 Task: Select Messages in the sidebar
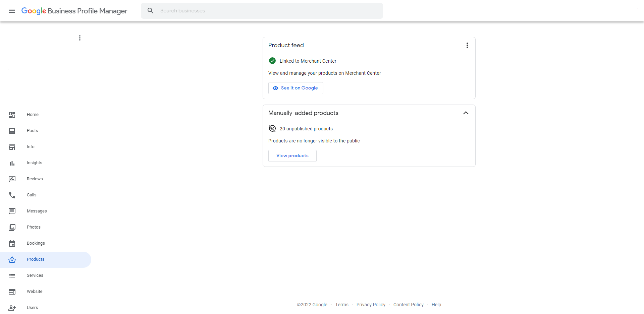37,211
